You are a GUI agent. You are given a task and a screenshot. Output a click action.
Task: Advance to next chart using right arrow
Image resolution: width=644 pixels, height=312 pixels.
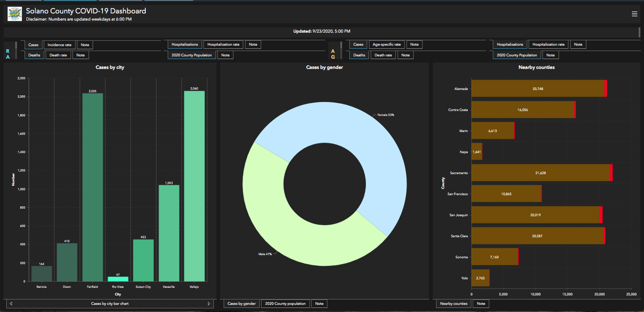[x=209, y=304]
